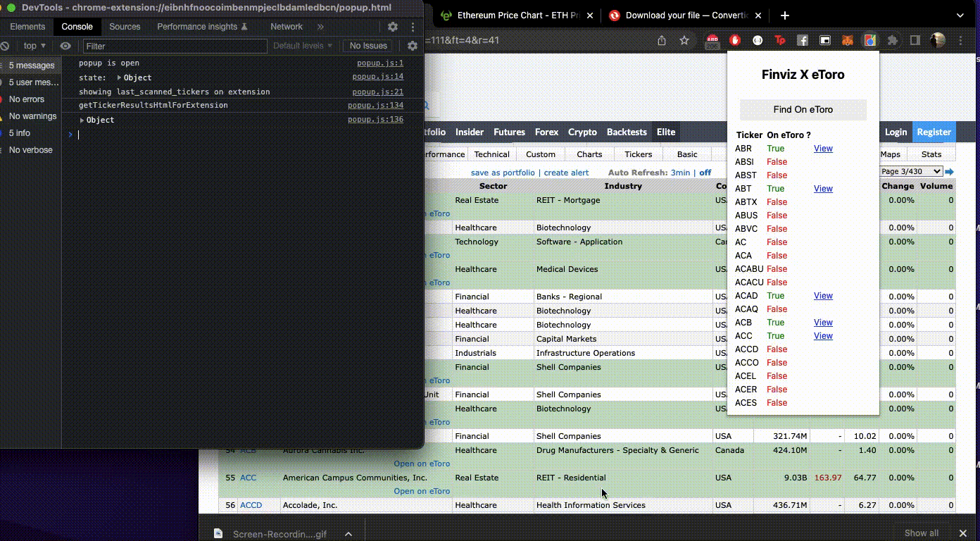Open the Extensions puzzle piece menu
The width and height of the screenshot is (980, 541).
[x=893, y=40]
